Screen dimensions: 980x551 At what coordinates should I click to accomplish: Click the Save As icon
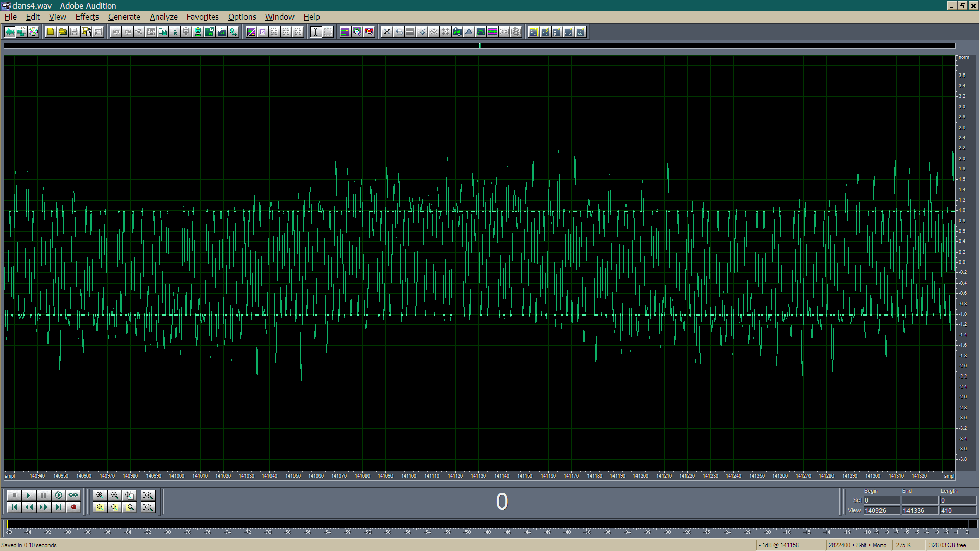[86, 32]
